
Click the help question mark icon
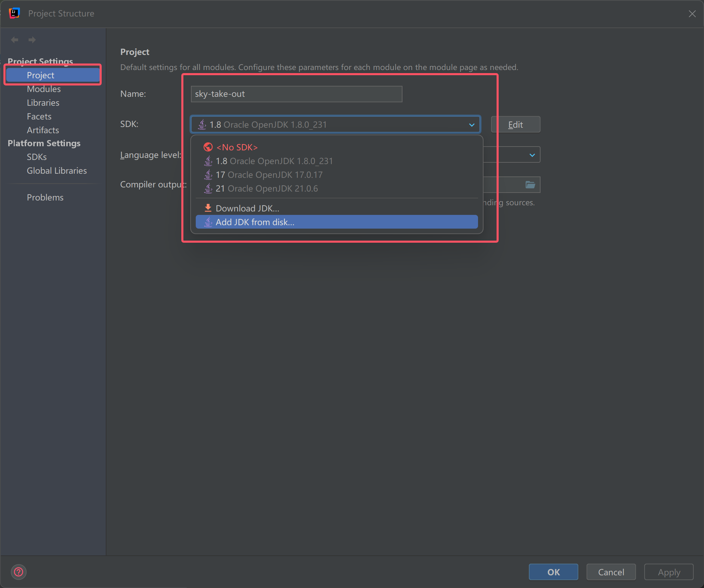pos(19,572)
